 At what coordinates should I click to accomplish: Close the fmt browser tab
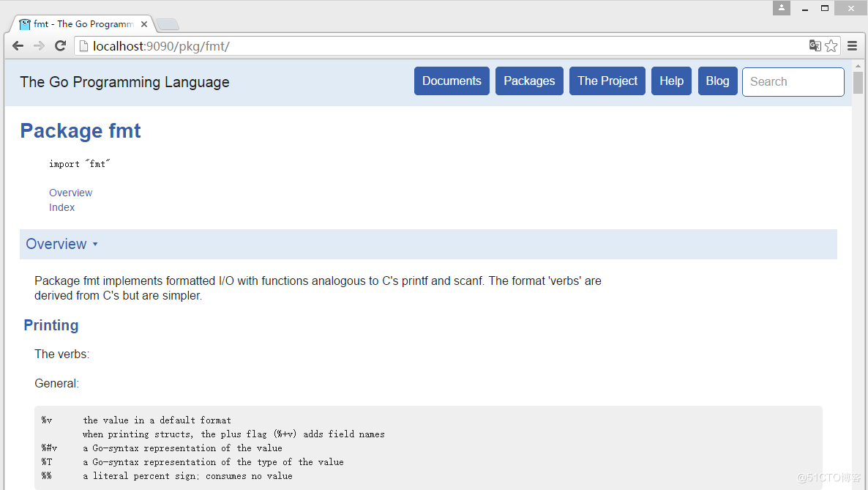pyautogui.click(x=144, y=24)
